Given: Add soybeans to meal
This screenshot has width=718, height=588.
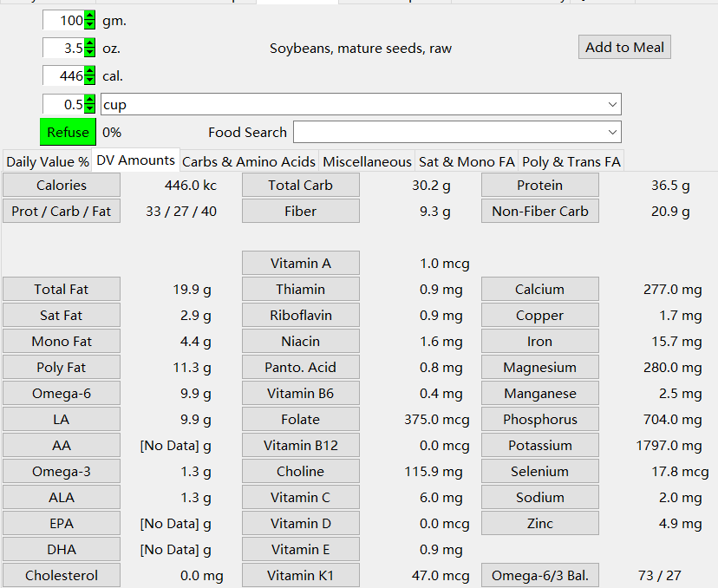Looking at the screenshot, I should 624,47.
